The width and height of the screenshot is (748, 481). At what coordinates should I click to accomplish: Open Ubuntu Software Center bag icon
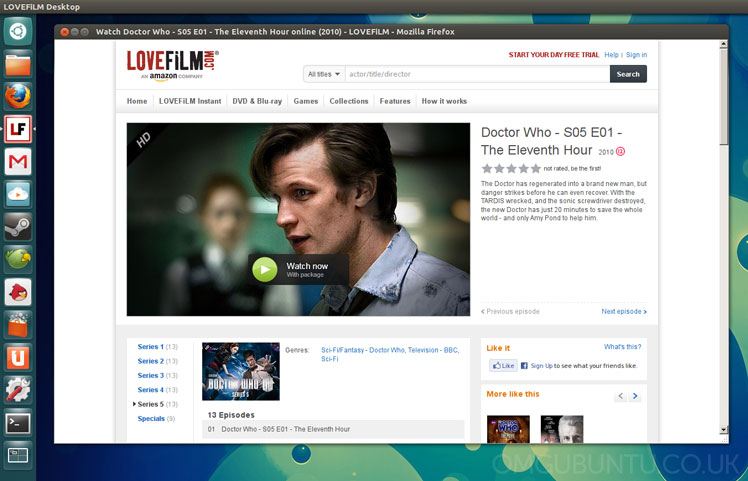[18, 324]
